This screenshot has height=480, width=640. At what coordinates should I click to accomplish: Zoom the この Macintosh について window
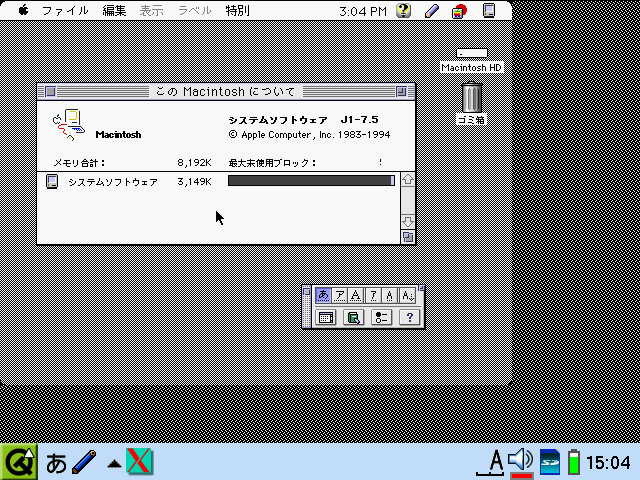point(402,91)
